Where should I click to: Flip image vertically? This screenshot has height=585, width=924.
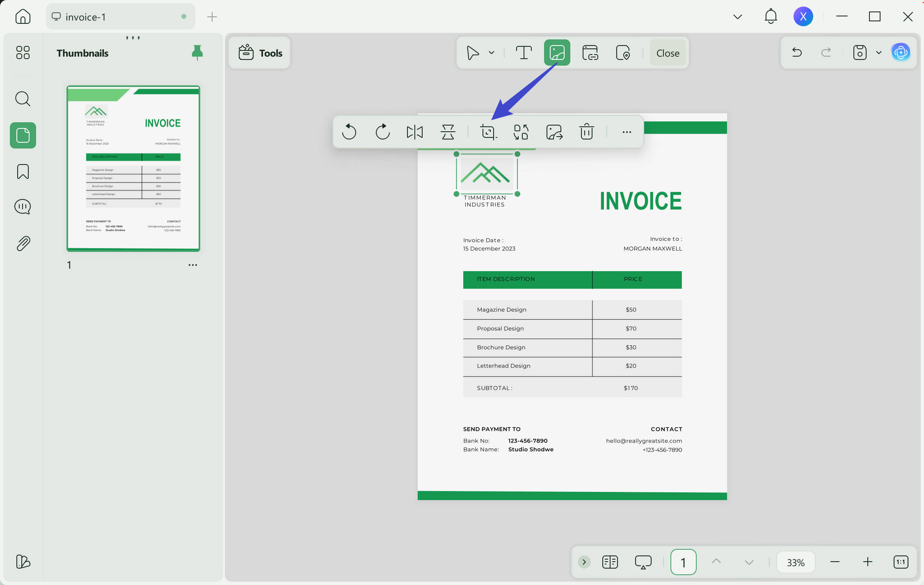448,132
